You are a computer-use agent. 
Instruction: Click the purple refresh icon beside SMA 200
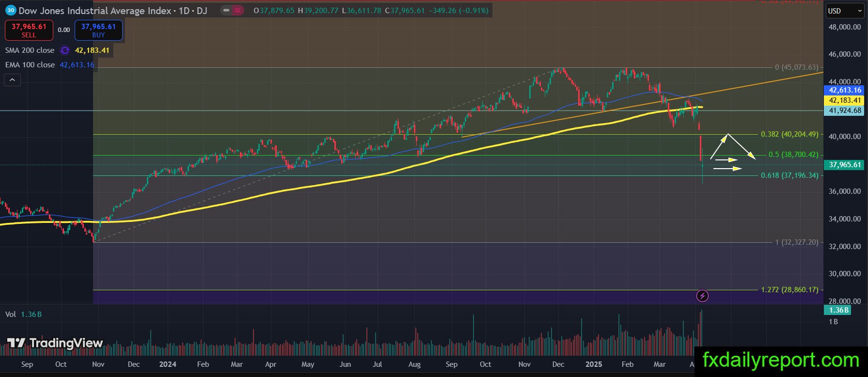coord(64,50)
